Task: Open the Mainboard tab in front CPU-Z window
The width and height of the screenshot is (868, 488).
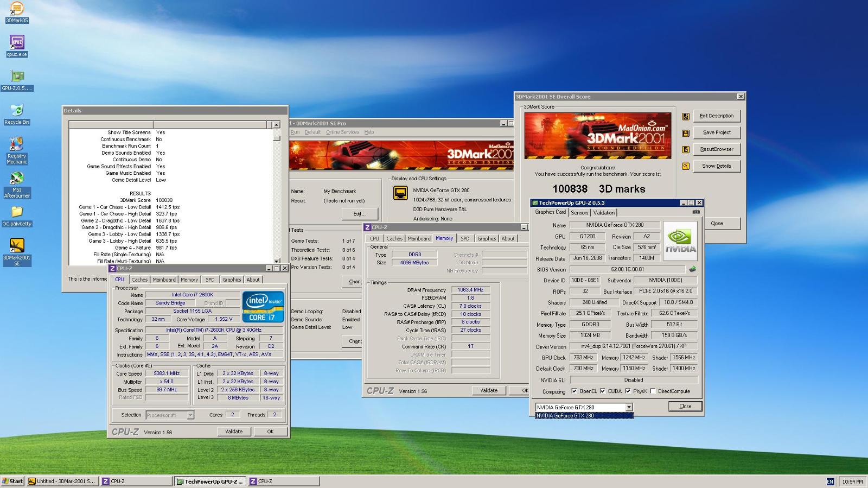Action: coord(164,280)
